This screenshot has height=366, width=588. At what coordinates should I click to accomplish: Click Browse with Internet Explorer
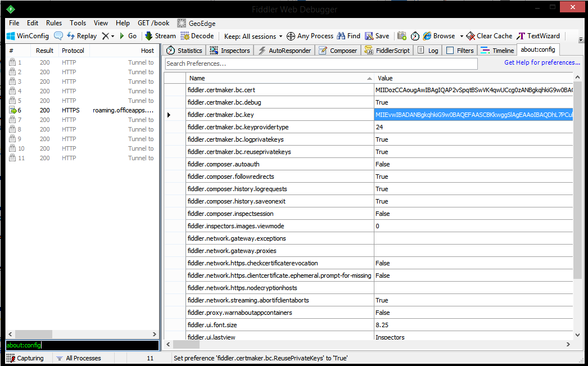click(x=438, y=36)
